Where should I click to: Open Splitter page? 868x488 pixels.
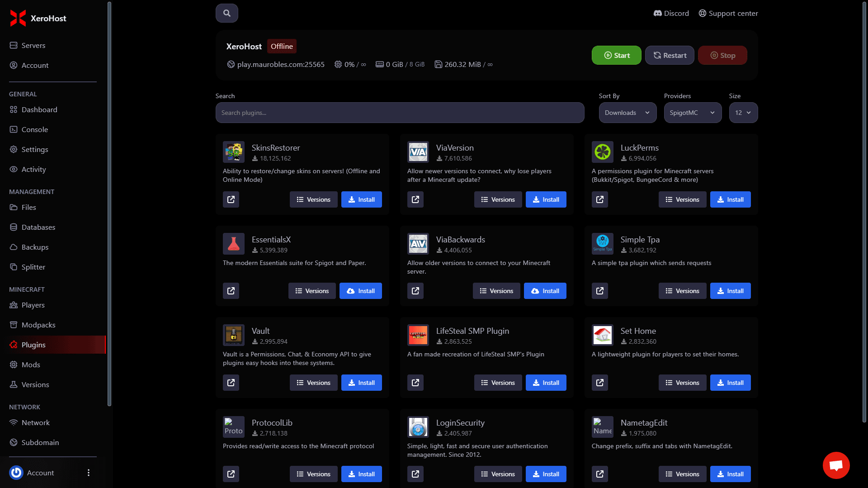pyautogui.click(x=53, y=267)
